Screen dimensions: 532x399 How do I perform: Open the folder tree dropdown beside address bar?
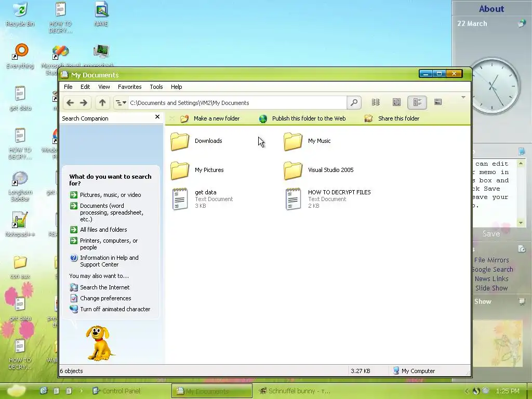tap(121, 102)
